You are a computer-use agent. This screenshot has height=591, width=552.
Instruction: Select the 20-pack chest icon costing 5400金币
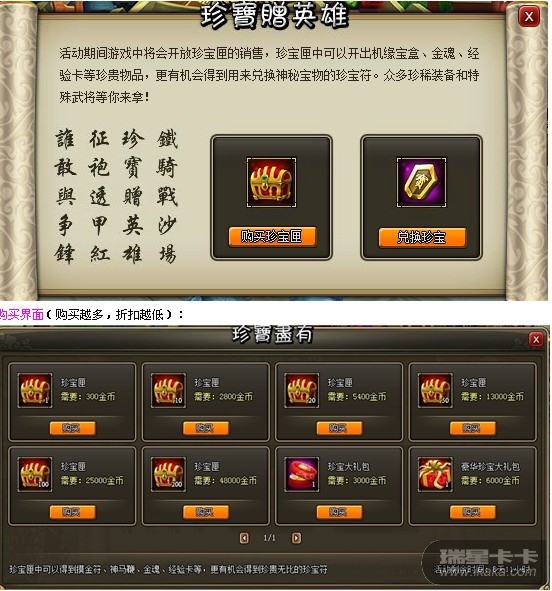301,390
